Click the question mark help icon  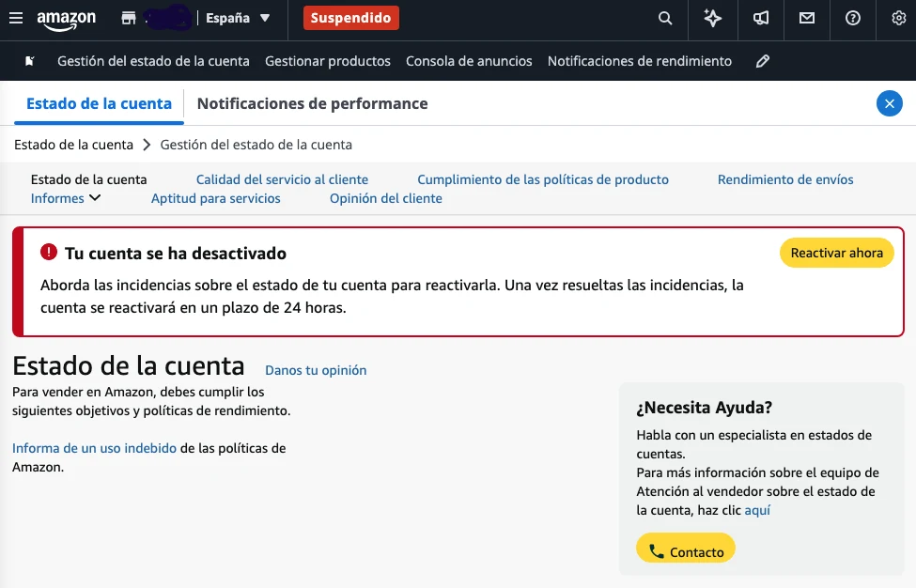point(852,18)
